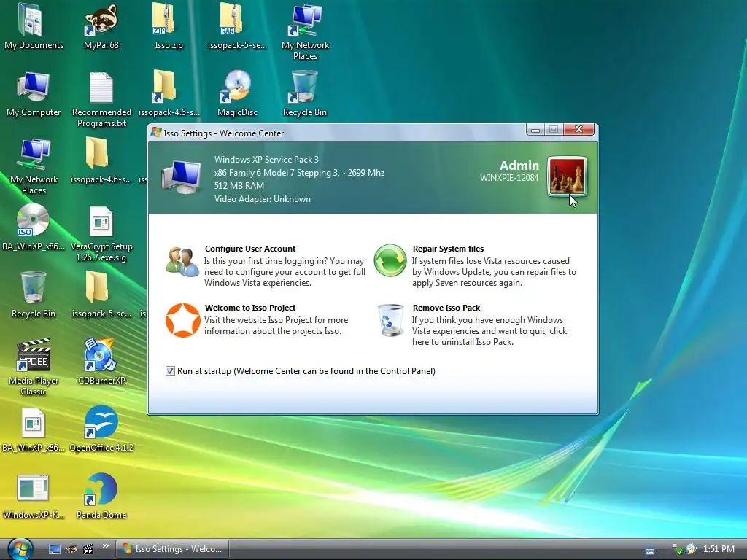747x560 pixels.
Task: Open the My Documents desktop icon
Action: pos(34,26)
